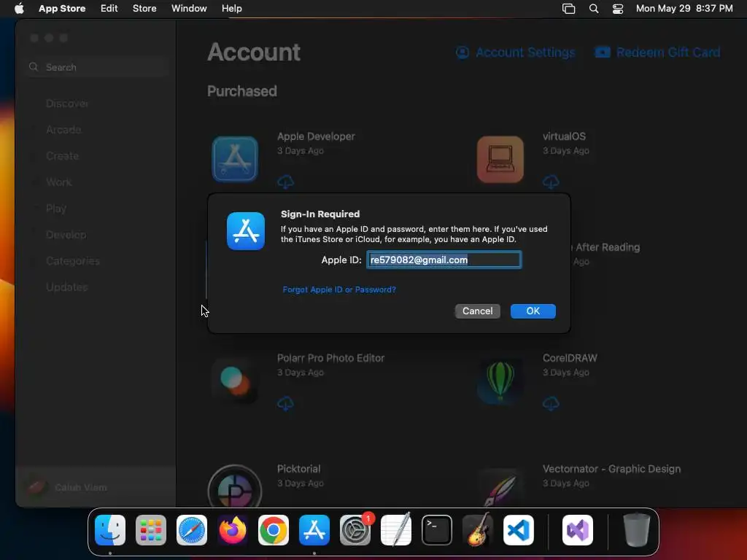Open the Store menu
The height and width of the screenshot is (560, 747).
coord(144,9)
